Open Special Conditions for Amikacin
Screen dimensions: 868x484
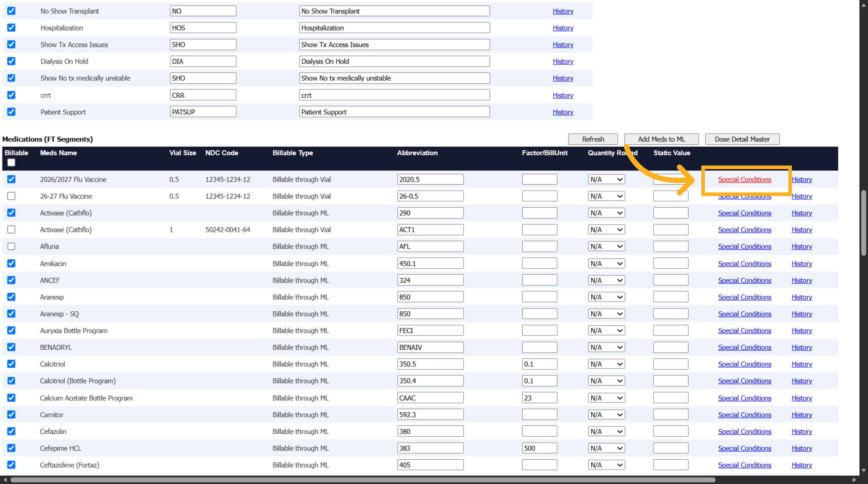pos(745,264)
